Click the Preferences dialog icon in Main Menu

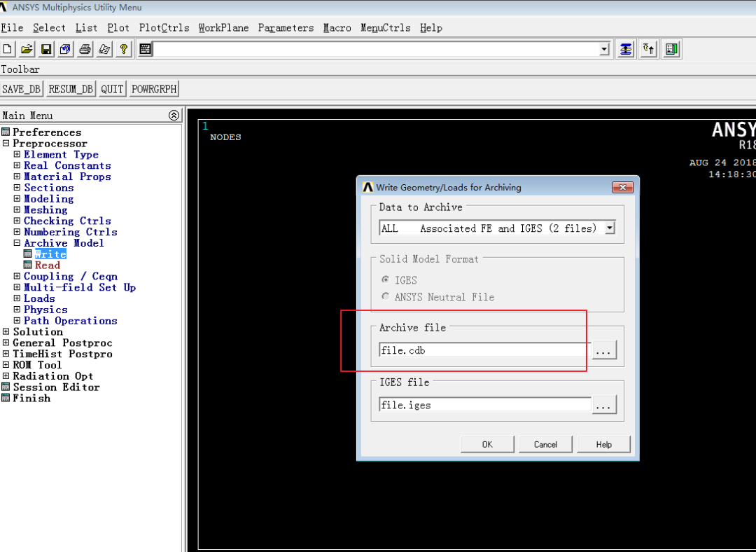pos(6,132)
